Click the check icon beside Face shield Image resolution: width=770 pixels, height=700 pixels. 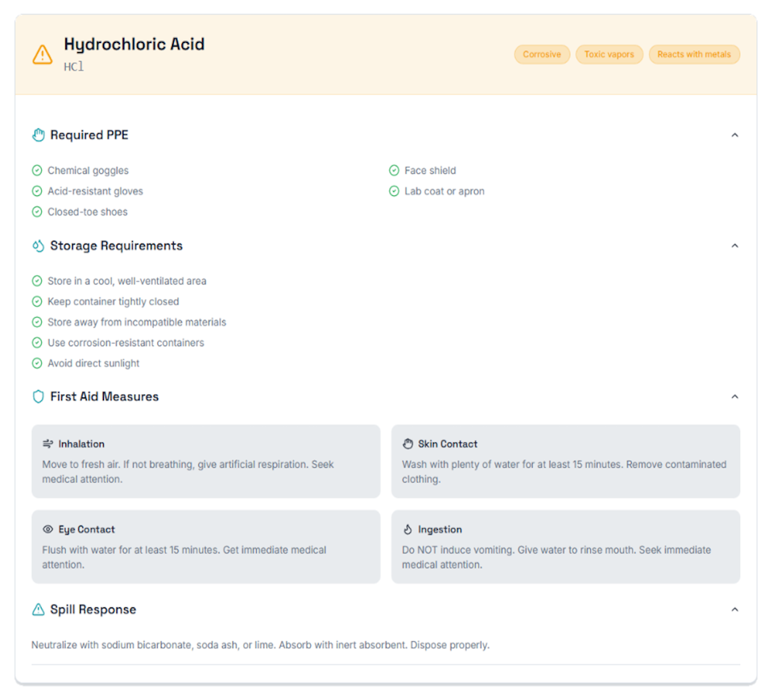click(x=394, y=170)
